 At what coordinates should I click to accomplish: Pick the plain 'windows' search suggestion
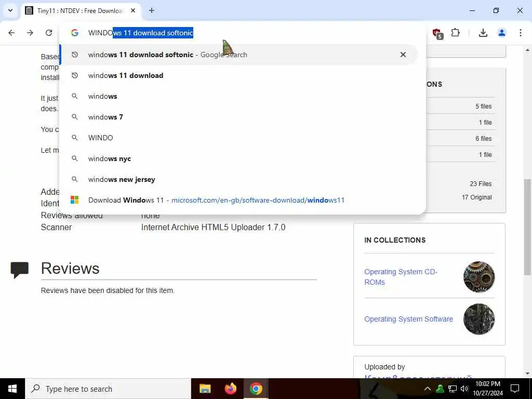[238, 96]
